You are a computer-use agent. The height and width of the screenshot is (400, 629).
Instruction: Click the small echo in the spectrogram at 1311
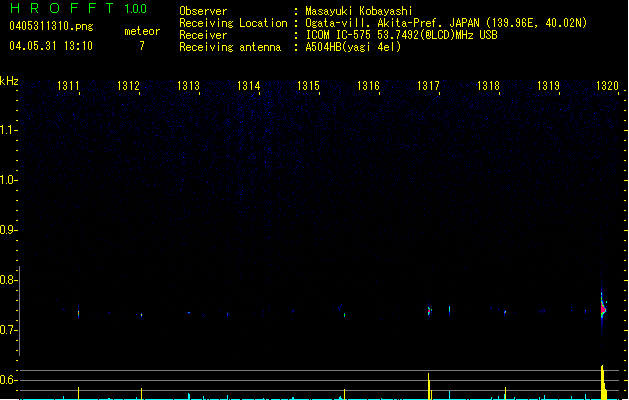click(x=78, y=313)
